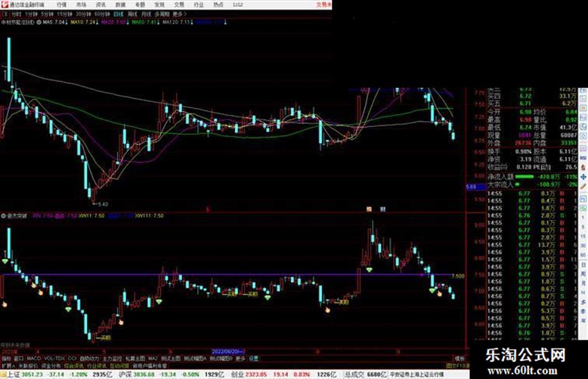
Task: Click the sidebar 季 quarterly period button
Action: click(x=583, y=311)
